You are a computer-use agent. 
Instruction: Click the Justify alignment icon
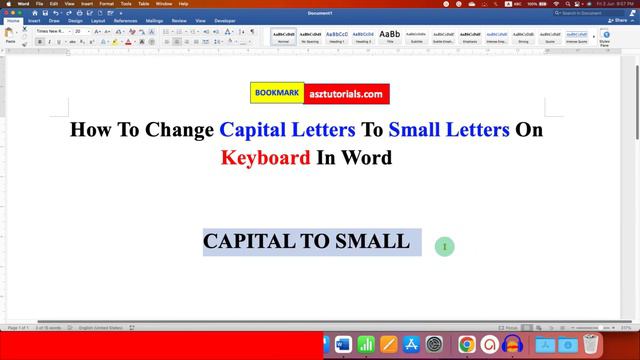click(196, 42)
